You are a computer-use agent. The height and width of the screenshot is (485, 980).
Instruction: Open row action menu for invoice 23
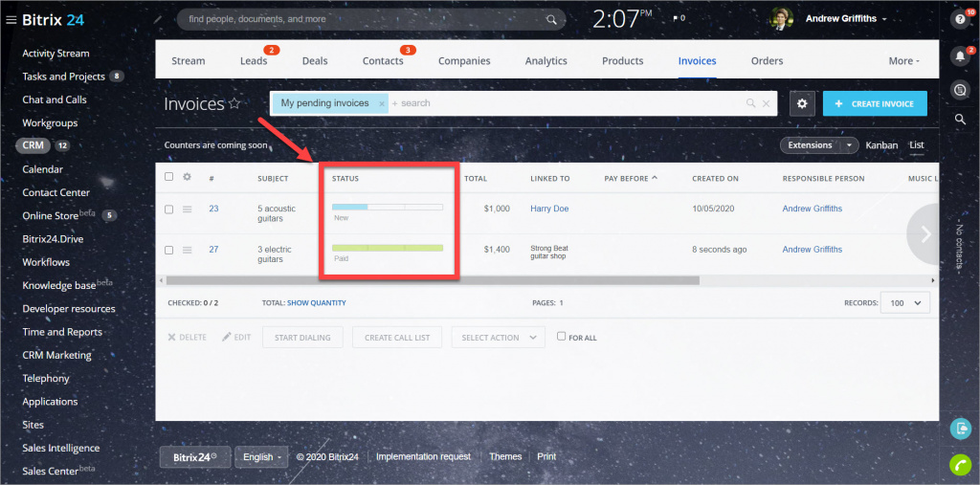(187, 209)
